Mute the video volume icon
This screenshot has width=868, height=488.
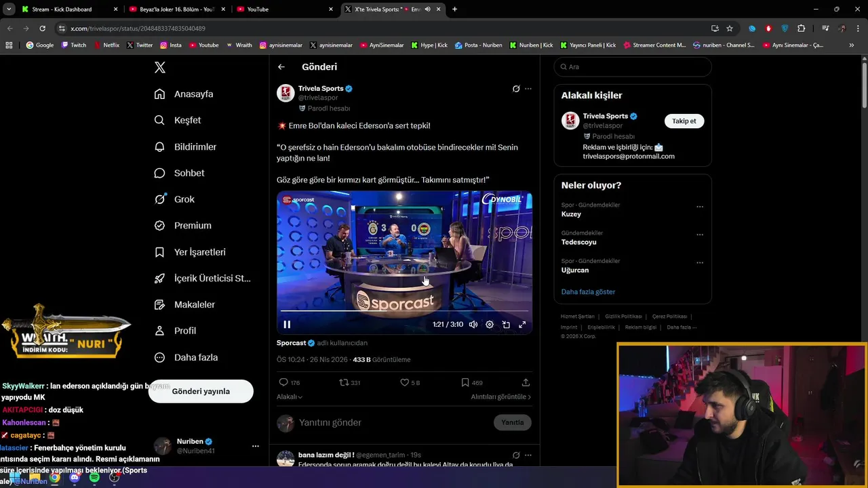(x=473, y=325)
